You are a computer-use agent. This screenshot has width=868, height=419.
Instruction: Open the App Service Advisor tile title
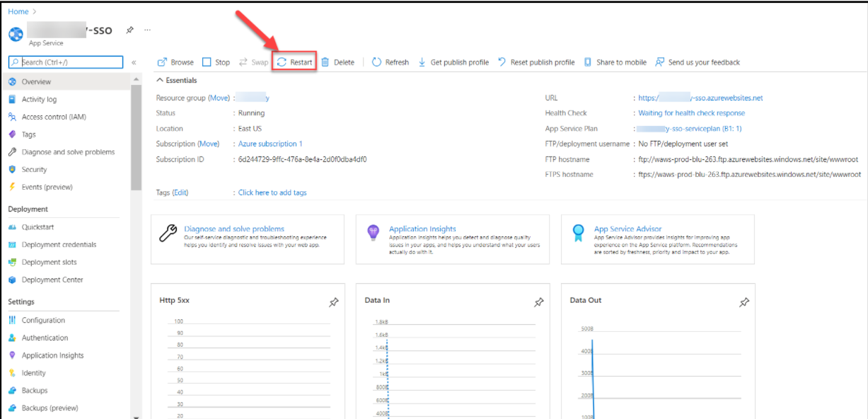628,229
